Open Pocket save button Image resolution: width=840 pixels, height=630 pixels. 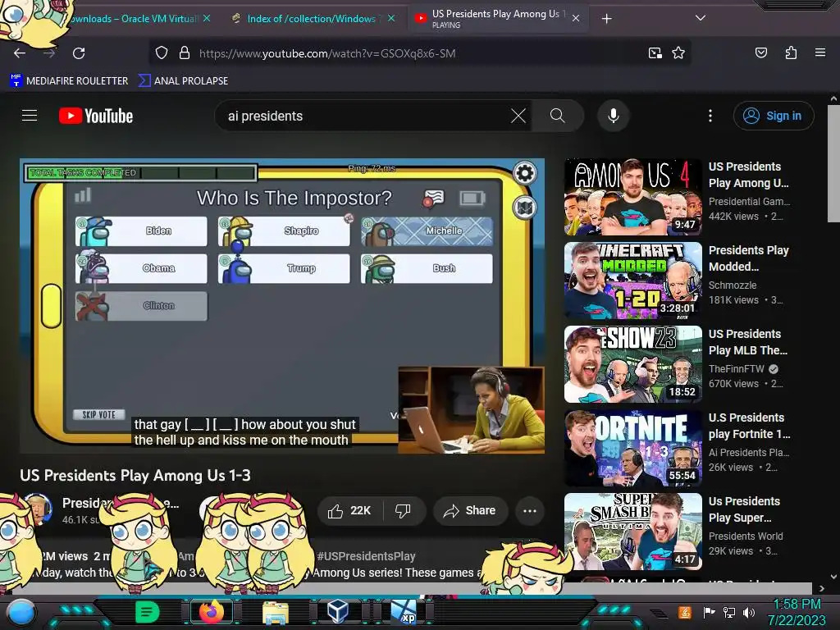[760, 52]
